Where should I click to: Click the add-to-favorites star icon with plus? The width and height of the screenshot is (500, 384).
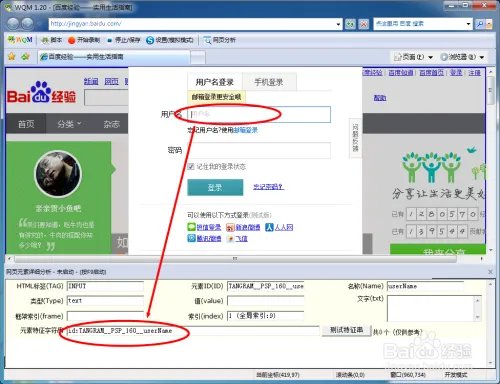click(x=25, y=57)
